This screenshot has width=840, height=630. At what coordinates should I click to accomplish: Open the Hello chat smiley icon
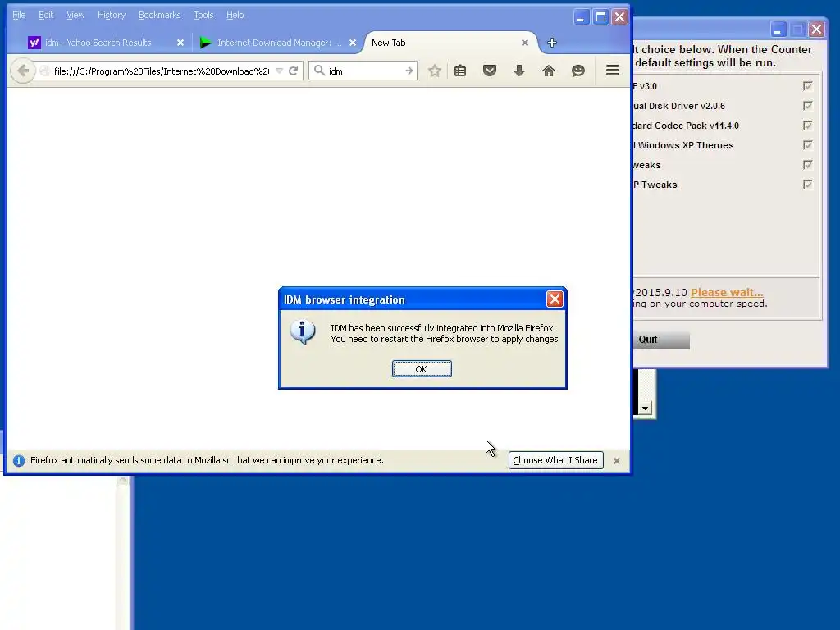578,71
